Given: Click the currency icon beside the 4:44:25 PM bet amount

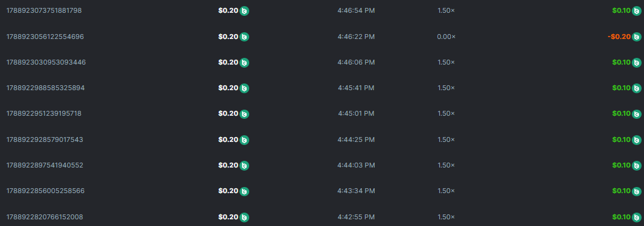Looking at the screenshot, I should 244,139.
